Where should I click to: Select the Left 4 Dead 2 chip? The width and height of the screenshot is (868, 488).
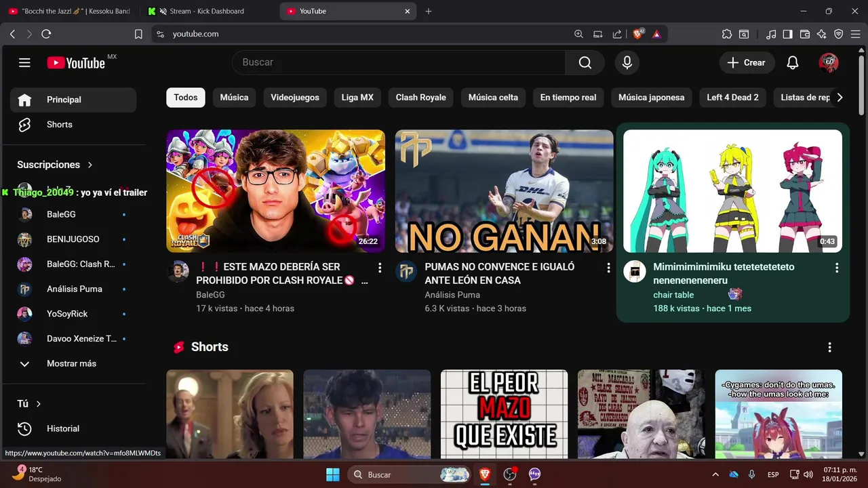click(x=732, y=98)
